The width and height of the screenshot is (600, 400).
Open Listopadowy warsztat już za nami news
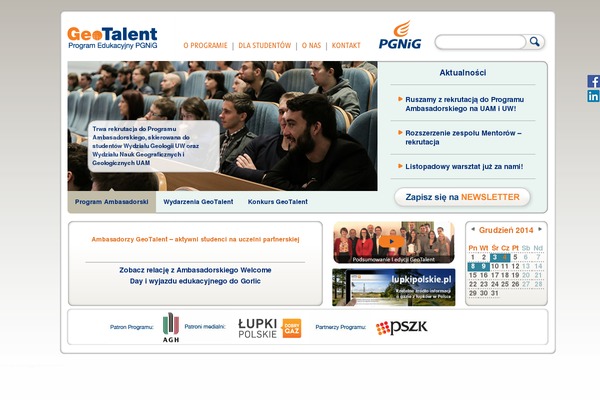click(x=464, y=167)
